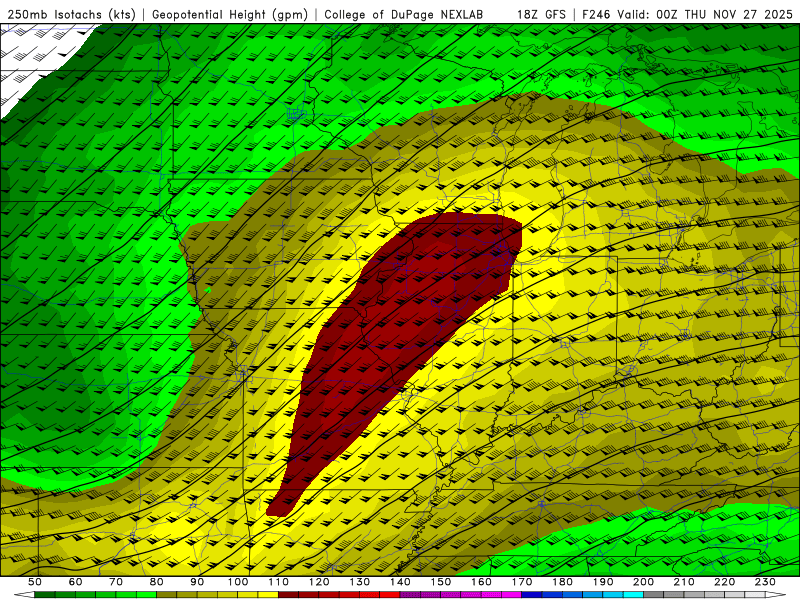Click the 160 knot legend label
The image size is (800, 600).
[481, 582]
